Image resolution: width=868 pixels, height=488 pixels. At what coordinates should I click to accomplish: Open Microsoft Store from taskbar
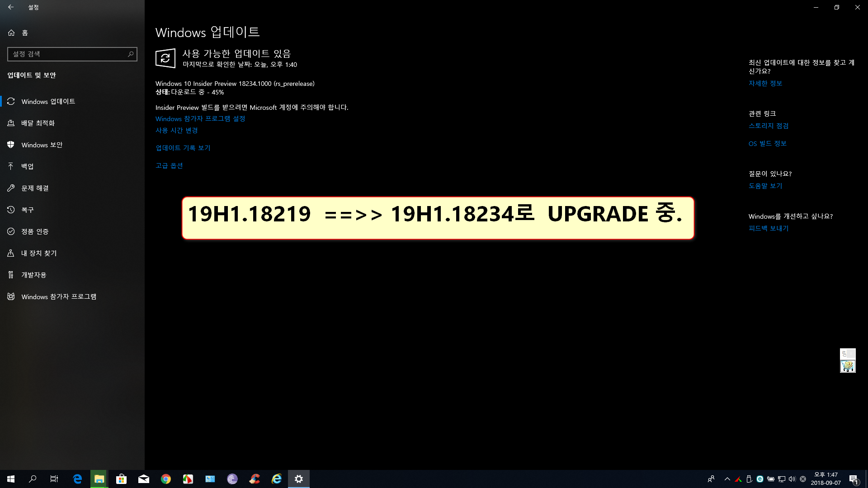[121, 479]
